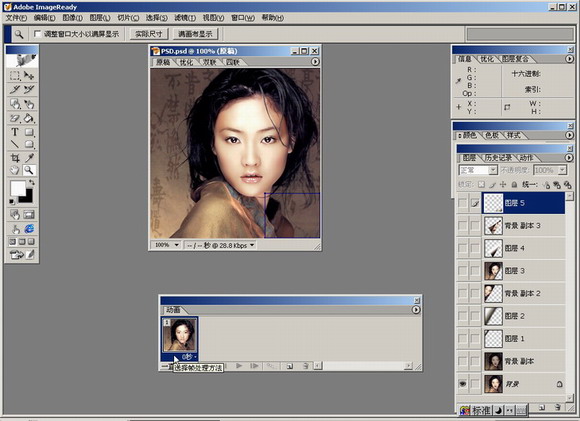Preview in browser with Internet Explorer icon
The height and width of the screenshot is (421, 580).
coord(29,229)
